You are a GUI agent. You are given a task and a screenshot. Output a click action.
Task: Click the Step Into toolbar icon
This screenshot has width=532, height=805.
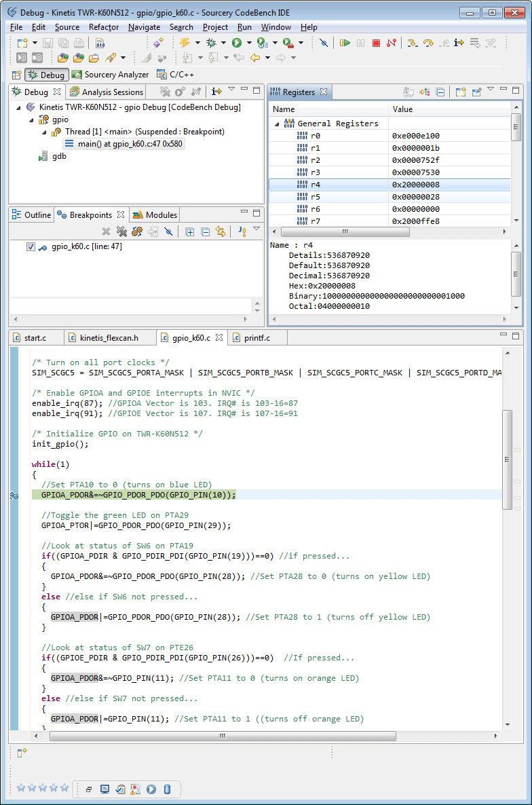[411, 43]
